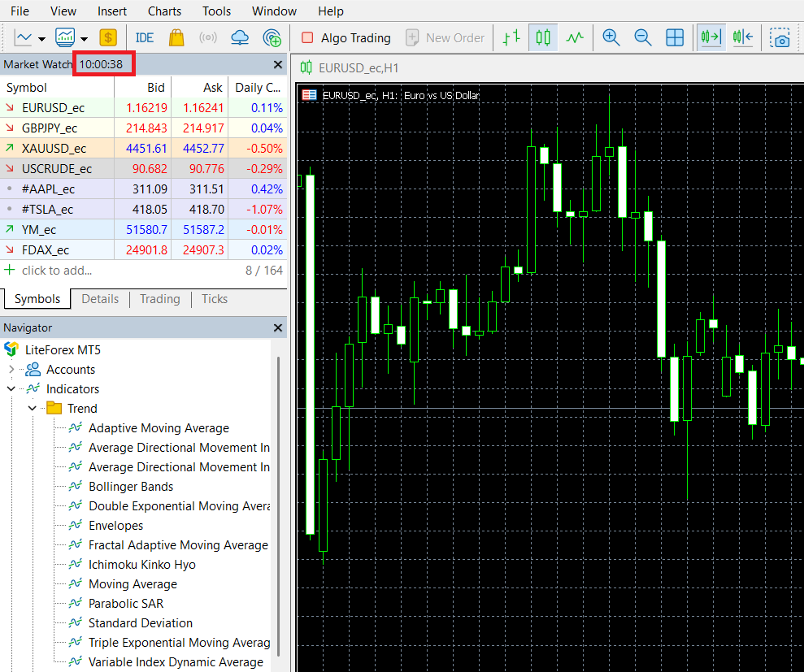This screenshot has width=804, height=672.
Task: Select the USCRUDE_ec symbol row
Action: [x=144, y=169]
